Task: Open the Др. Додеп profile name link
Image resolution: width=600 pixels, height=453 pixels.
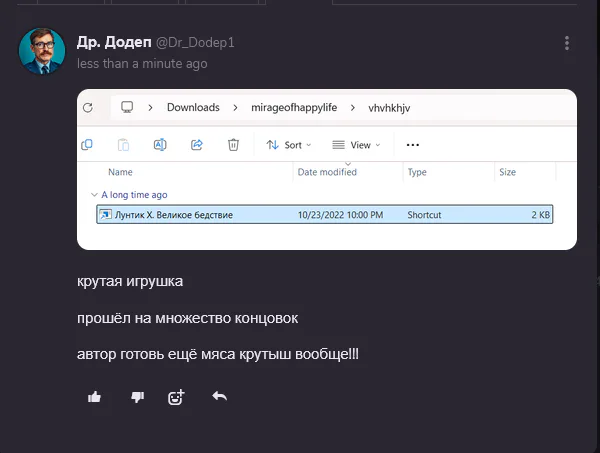Action: [114, 42]
